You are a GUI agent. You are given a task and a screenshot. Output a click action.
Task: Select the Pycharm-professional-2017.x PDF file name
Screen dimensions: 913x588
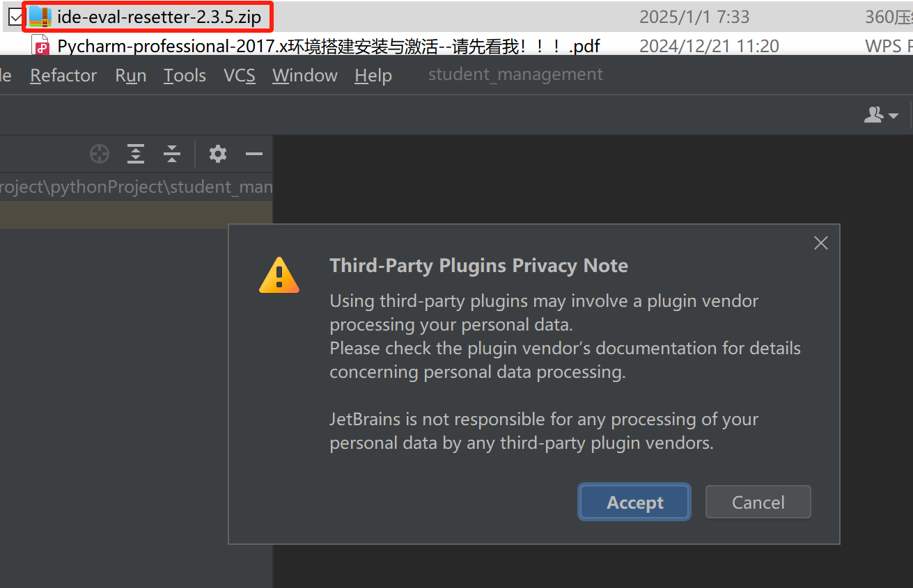tap(328, 47)
